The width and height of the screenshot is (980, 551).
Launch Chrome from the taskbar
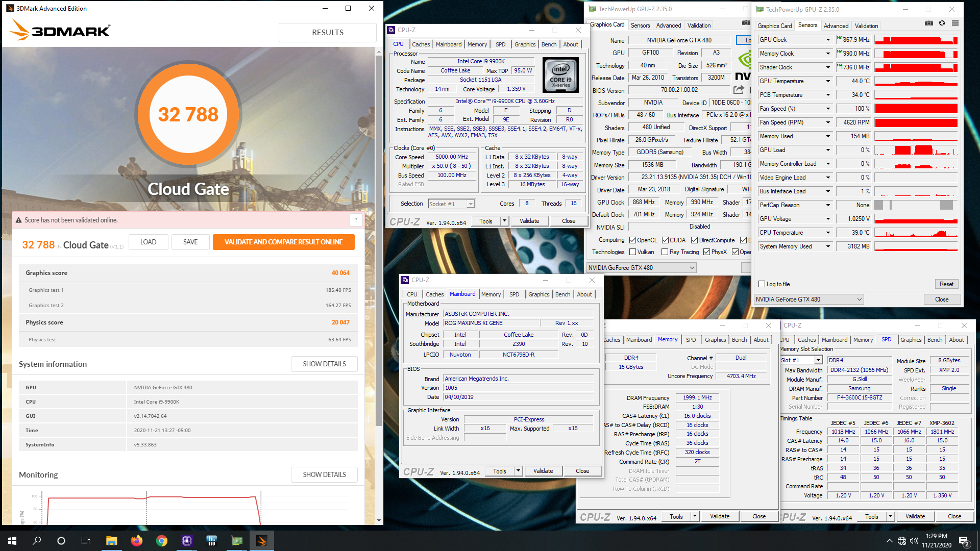click(161, 541)
